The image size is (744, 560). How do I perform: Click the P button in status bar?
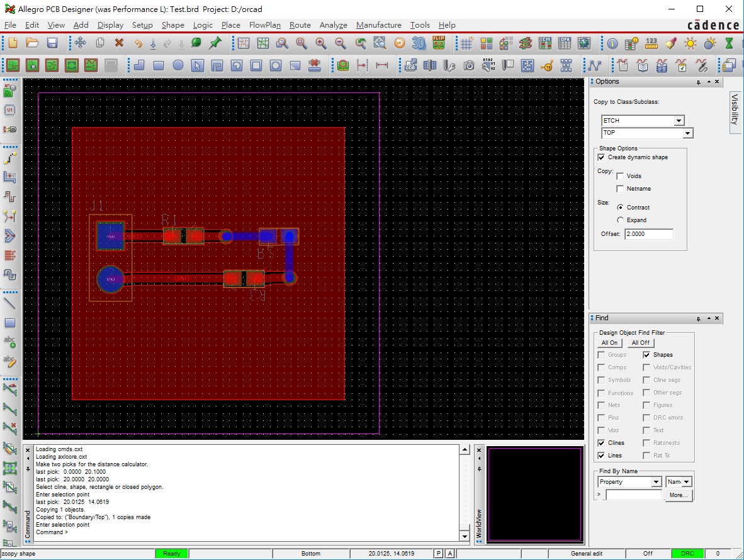pos(439,553)
